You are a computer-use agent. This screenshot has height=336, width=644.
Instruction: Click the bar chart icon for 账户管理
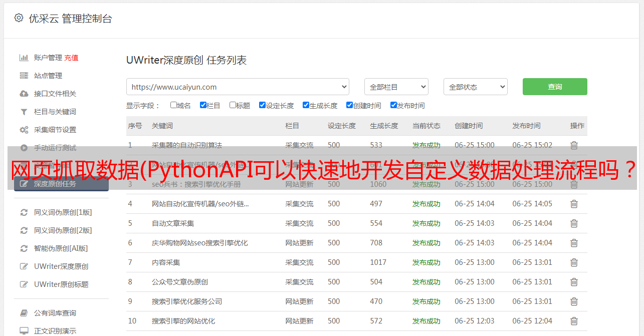point(24,58)
